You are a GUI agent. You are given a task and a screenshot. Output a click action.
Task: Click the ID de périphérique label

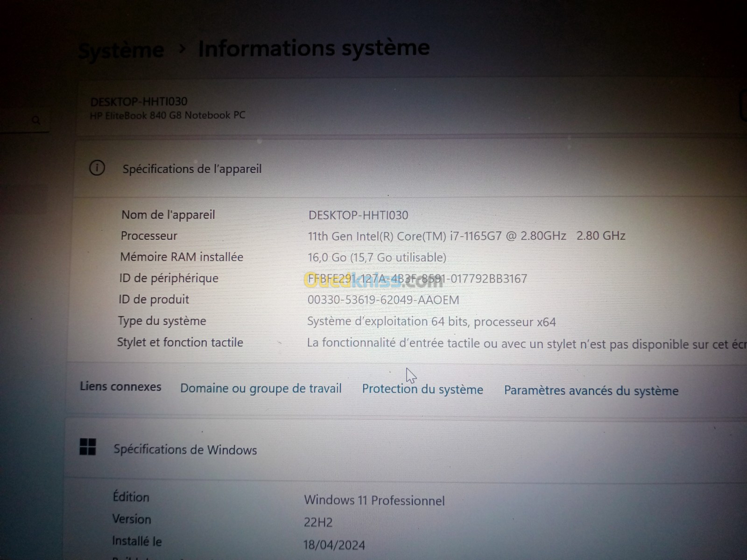(169, 278)
